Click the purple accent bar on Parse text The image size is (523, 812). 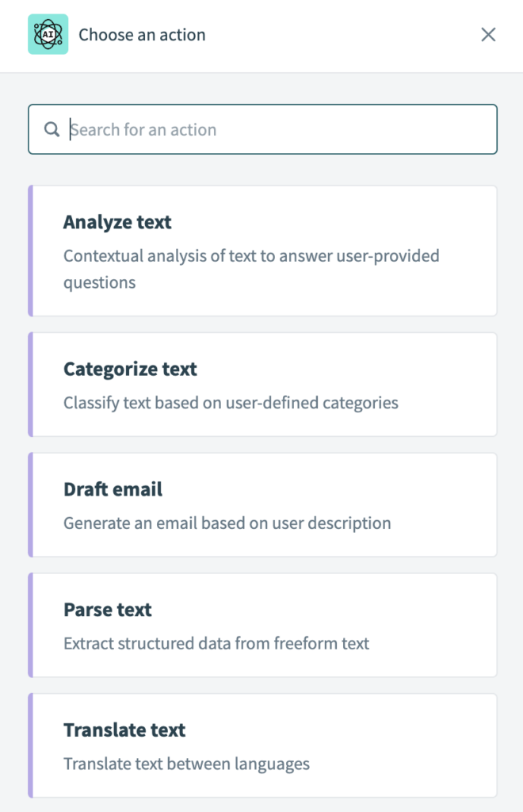point(31,626)
